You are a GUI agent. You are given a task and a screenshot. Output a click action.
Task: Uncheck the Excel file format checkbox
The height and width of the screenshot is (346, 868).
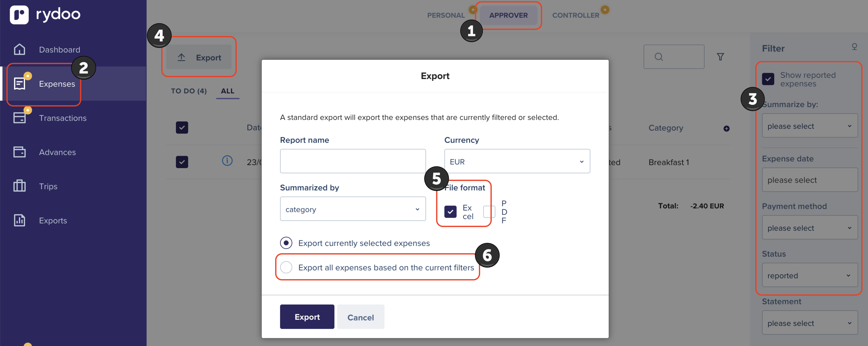[450, 212]
